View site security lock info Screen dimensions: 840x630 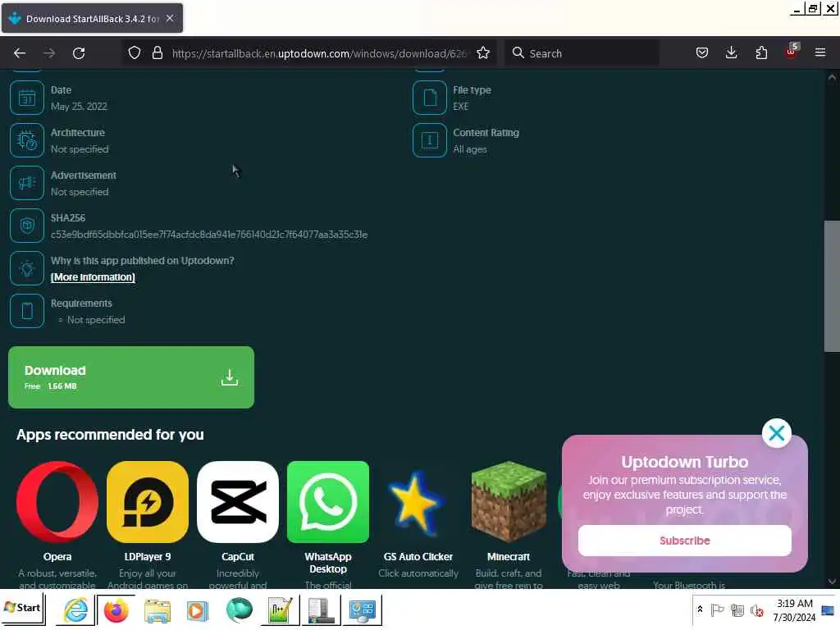pyautogui.click(x=157, y=53)
